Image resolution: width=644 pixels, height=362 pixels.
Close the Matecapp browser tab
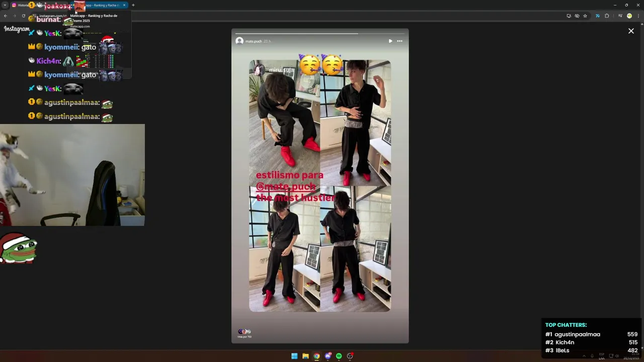click(x=124, y=5)
